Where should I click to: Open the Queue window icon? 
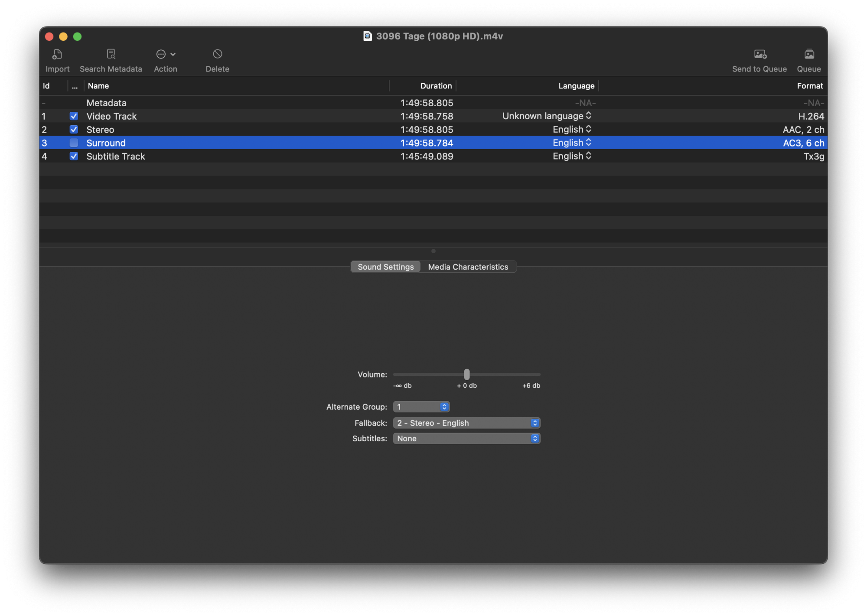pyautogui.click(x=808, y=55)
